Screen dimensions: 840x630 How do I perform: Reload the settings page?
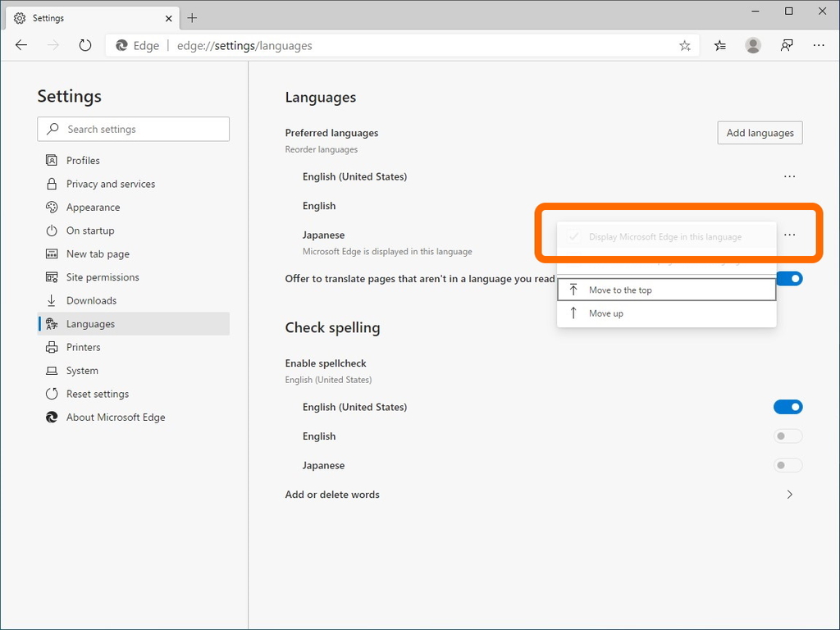click(x=85, y=45)
